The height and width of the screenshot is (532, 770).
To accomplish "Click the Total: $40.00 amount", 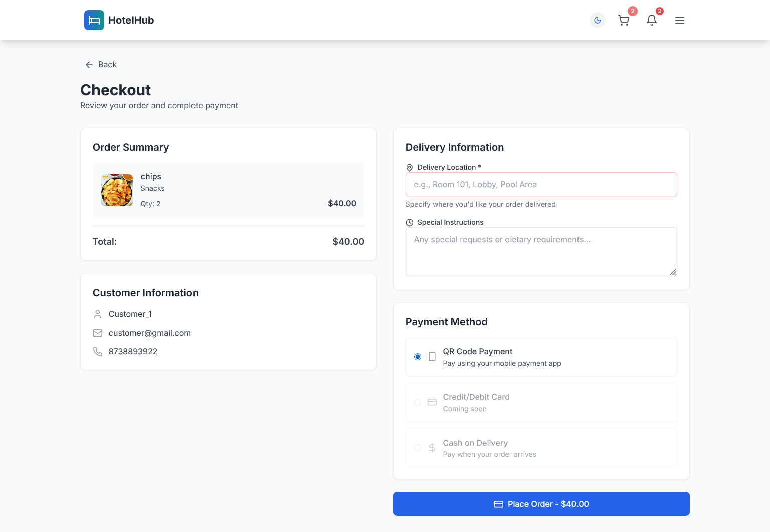I will click(x=348, y=242).
